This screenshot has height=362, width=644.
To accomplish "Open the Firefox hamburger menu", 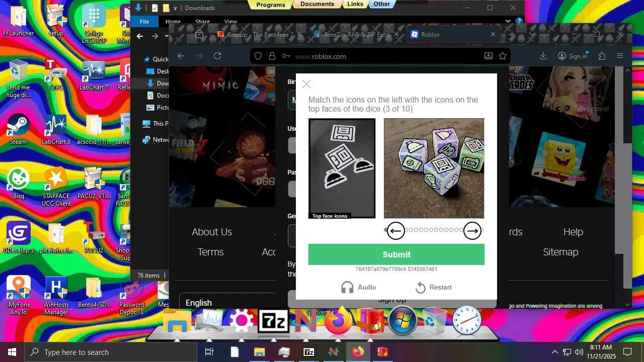I will pyautogui.click(x=620, y=56).
